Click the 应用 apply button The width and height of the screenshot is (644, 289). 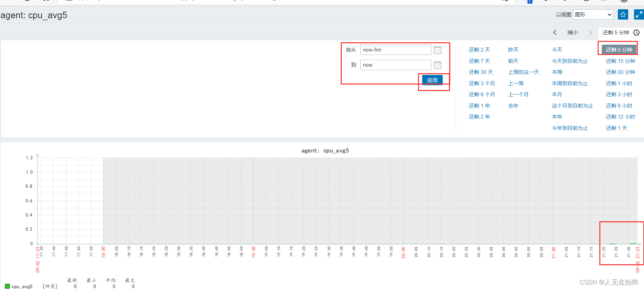432,80
